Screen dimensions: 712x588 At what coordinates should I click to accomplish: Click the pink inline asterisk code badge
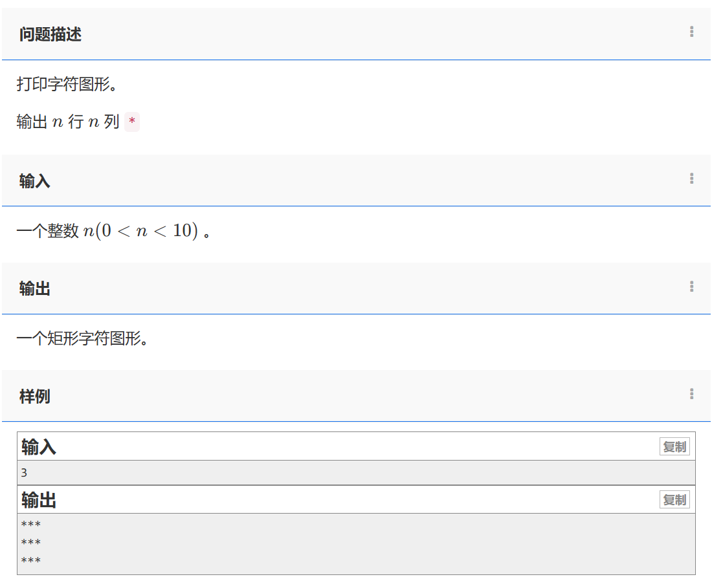132,122
